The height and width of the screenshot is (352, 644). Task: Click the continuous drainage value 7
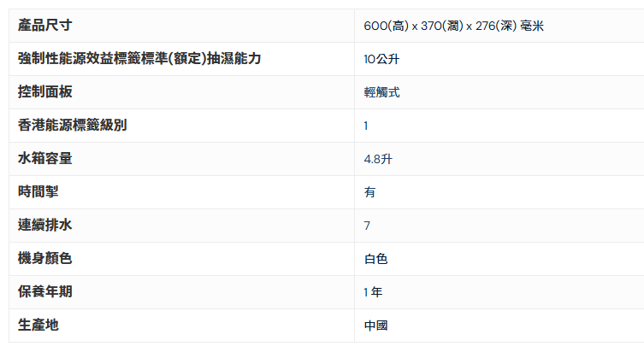coord(367,226)
